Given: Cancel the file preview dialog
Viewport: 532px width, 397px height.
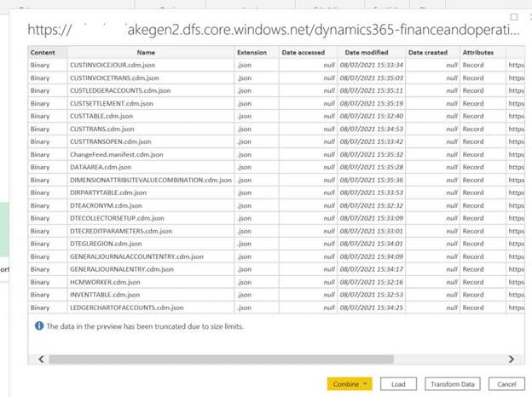Looking at the screenshot, I should point(507,384).
